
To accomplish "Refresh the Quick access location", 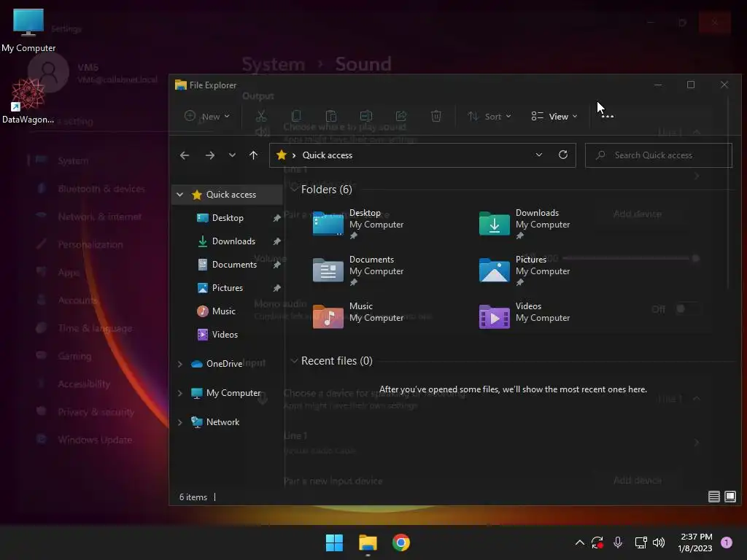I will click(x=563, y=155).
